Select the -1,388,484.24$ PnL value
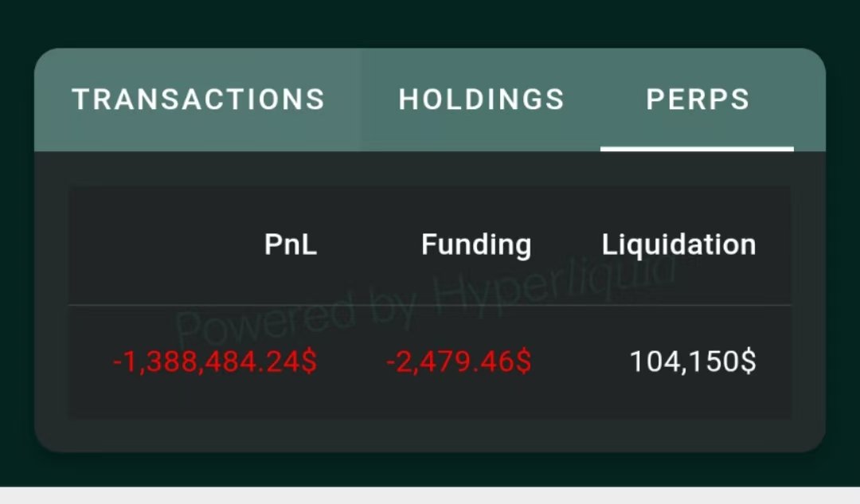Screen dimensions: 860x504 [214, 361]
